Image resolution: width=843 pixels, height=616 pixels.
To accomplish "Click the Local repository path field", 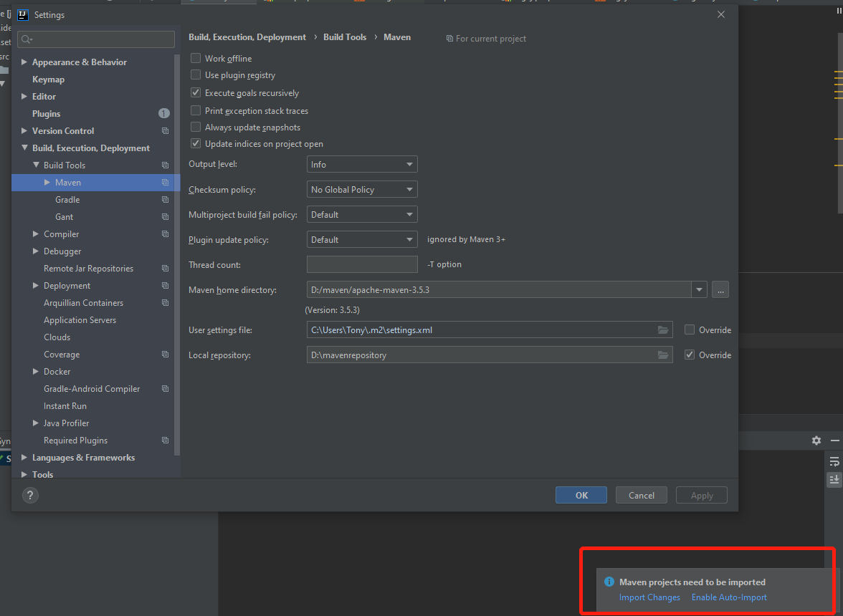I will (490, 355).
